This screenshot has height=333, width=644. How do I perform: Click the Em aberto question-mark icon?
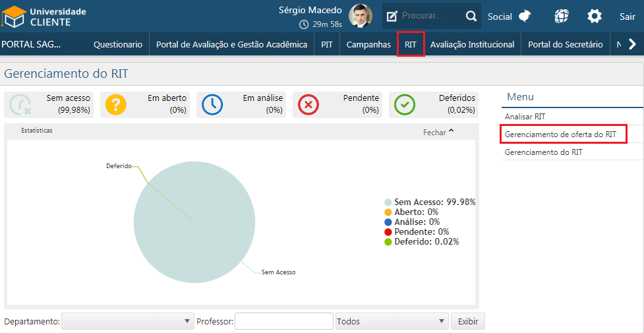(x=116, y=104)
